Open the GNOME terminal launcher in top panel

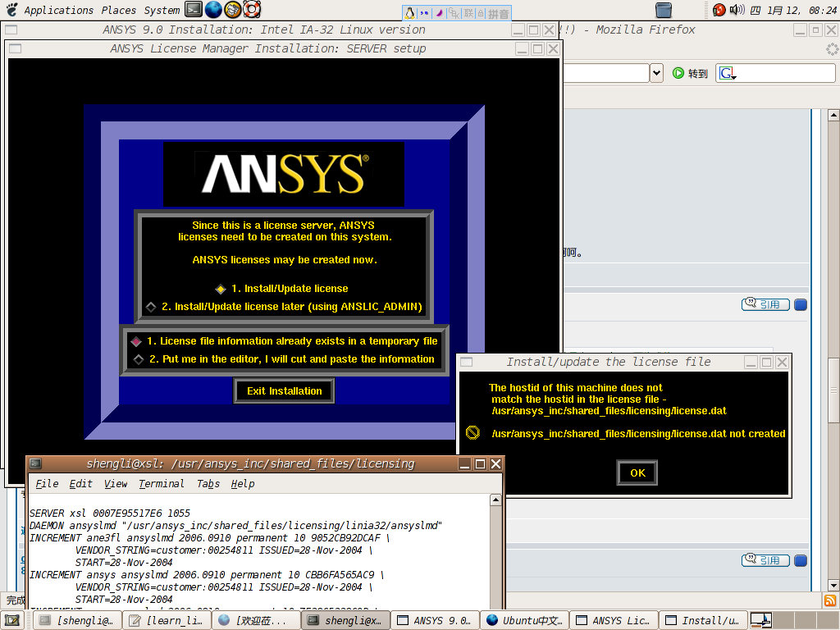coord(194,9)
